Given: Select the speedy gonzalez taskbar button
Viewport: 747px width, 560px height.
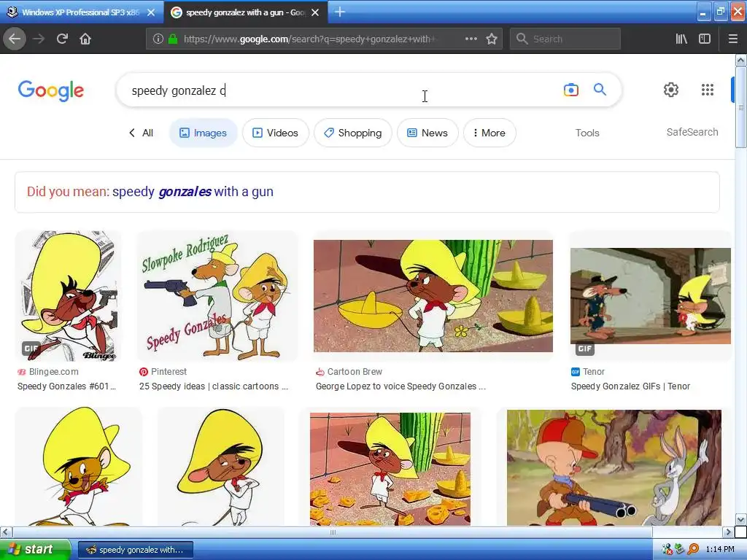Looking at the screenshot, I should point(136,550).
